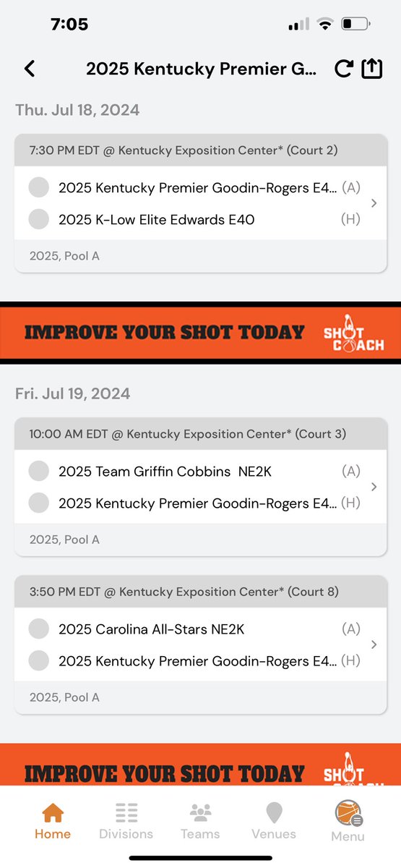Open the Improve Your Shot Today banner
401x868 pixels.
coord(200,333)
